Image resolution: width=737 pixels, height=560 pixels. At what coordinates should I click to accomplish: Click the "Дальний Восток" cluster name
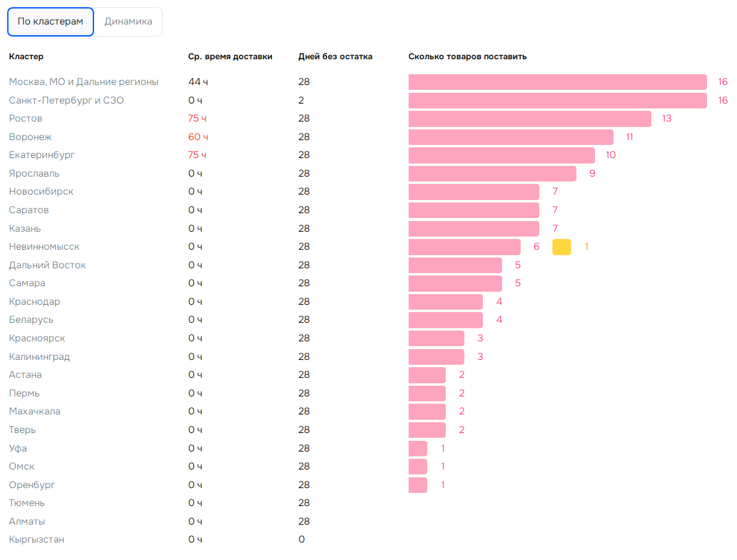point(47,265)
